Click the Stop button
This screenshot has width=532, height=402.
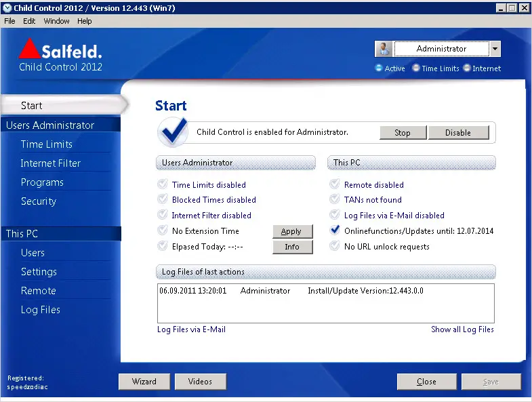(x=403, y=132)
